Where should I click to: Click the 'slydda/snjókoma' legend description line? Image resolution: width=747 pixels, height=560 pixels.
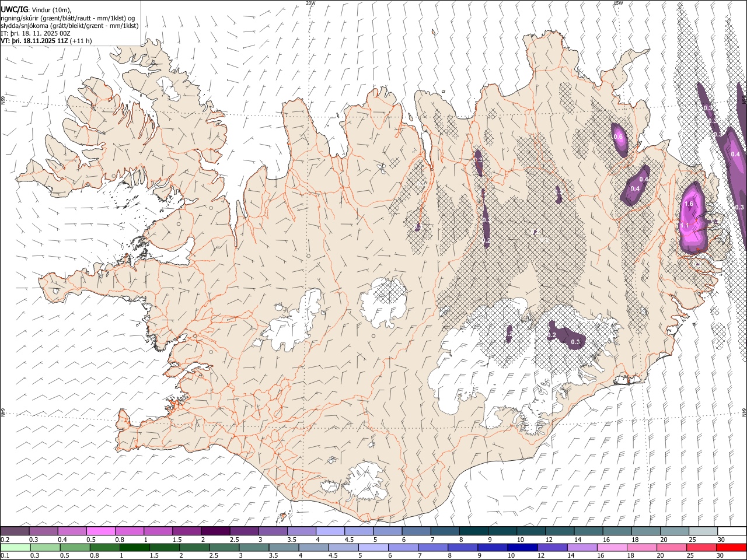[x=69, y=26]
